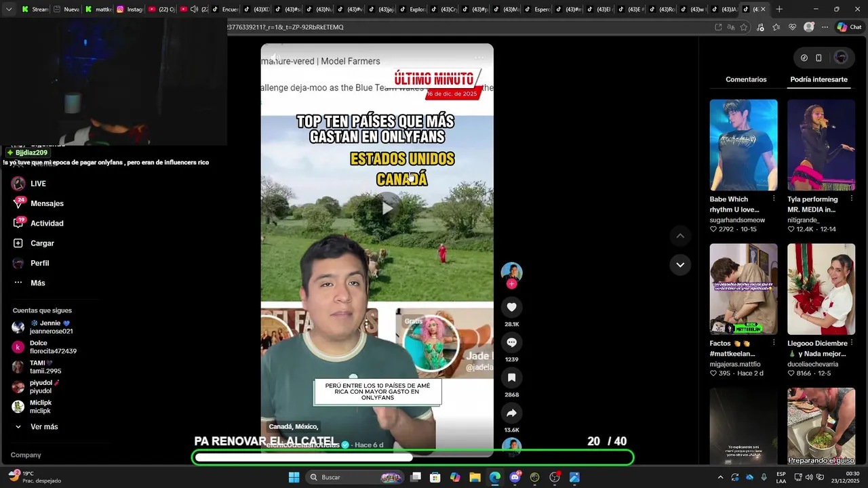Open the comments bubble showing 1239
This screenshot has width=868, height=488.
(511, 342)
